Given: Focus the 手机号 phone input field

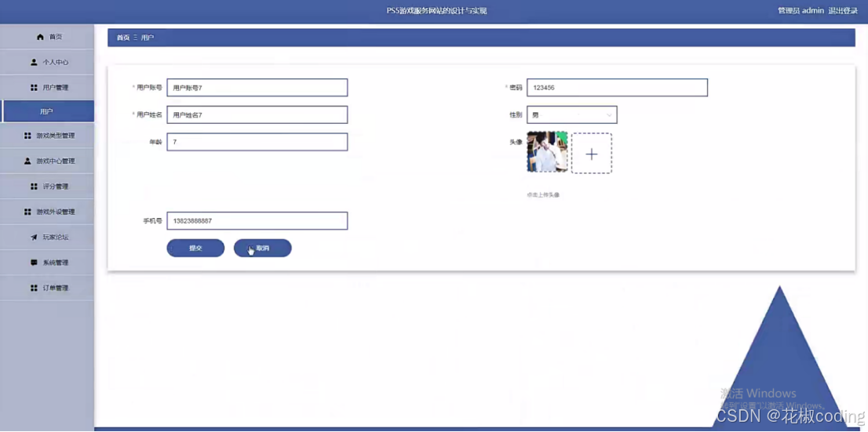Looking at the screenshot, I should (257, 220).
